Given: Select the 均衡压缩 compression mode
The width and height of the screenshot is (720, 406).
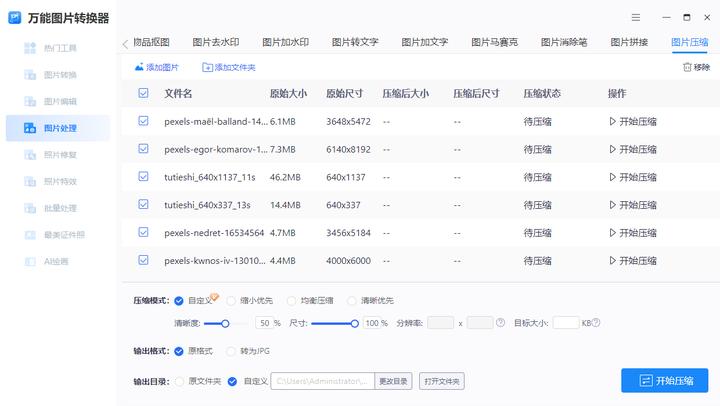Looking at the screenshot, I should [x=291, y=301].
